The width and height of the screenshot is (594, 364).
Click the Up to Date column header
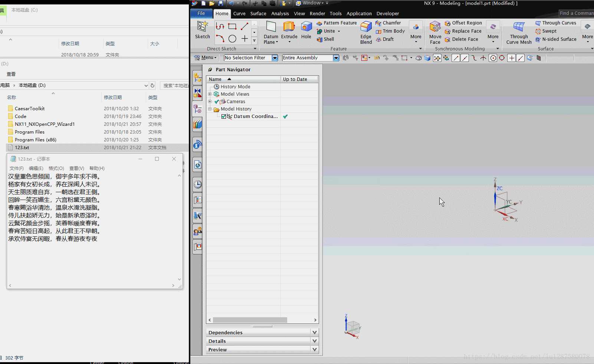point(299,79)
